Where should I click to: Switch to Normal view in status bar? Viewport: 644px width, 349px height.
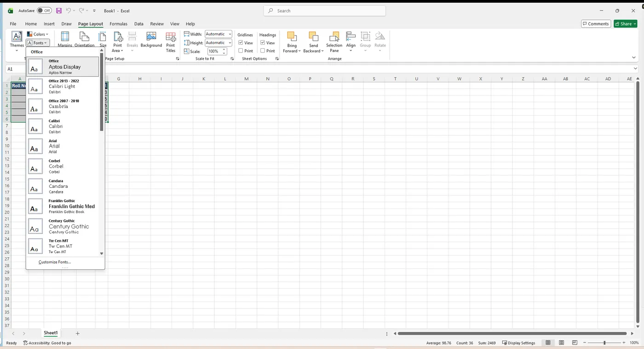548,343
